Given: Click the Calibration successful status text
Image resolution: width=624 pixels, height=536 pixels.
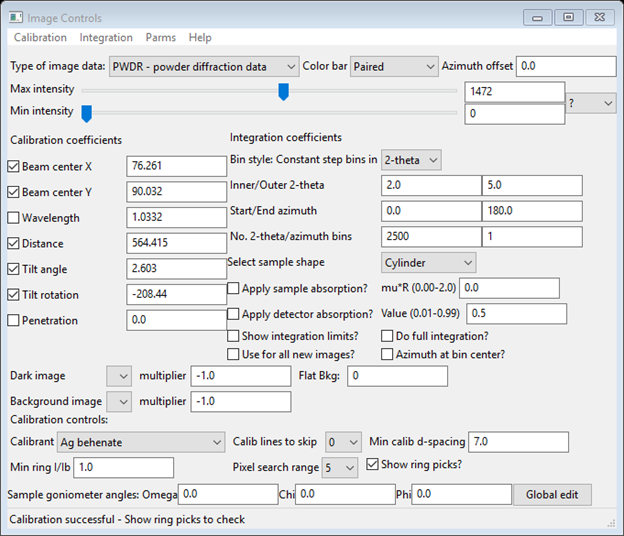Looking at the screenshot, I should [127, 519].
